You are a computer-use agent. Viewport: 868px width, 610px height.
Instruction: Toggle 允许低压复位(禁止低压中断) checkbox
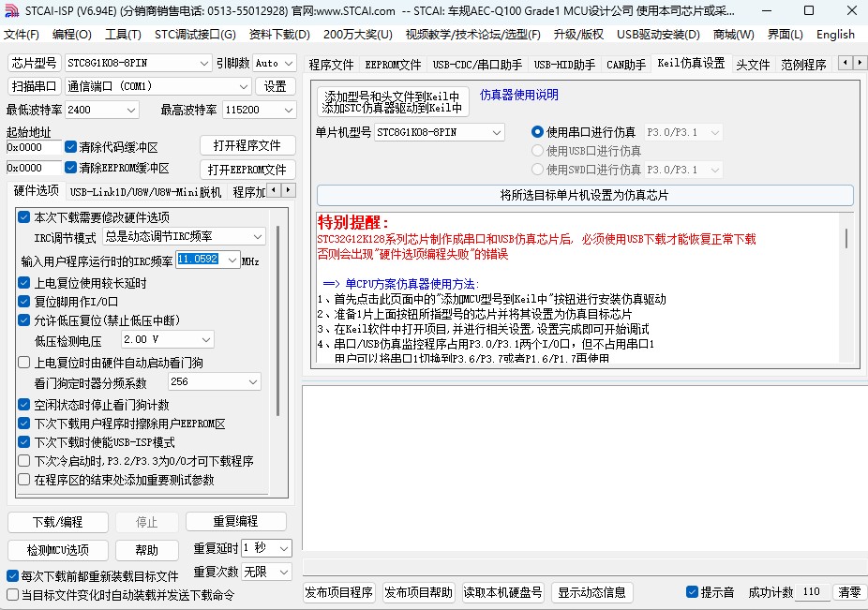click(x=23, y=320)
